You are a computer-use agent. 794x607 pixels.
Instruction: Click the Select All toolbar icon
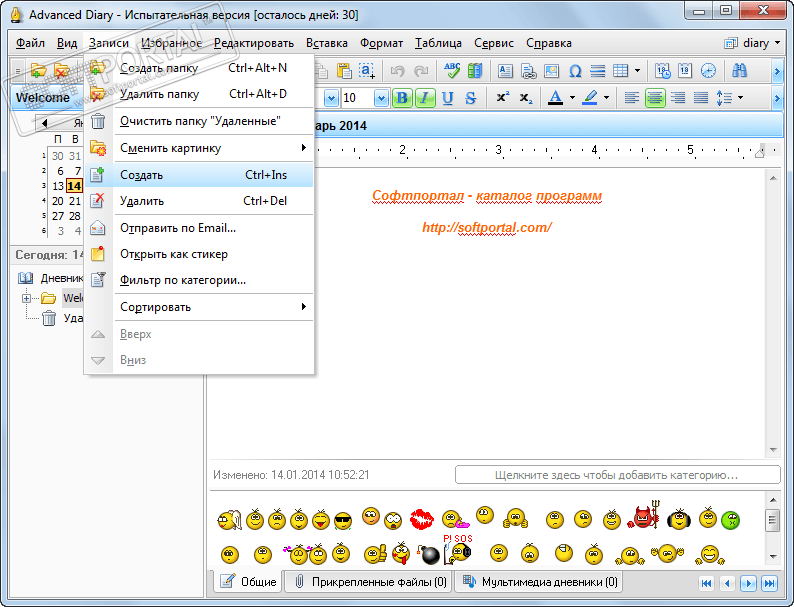coord(367,71)
